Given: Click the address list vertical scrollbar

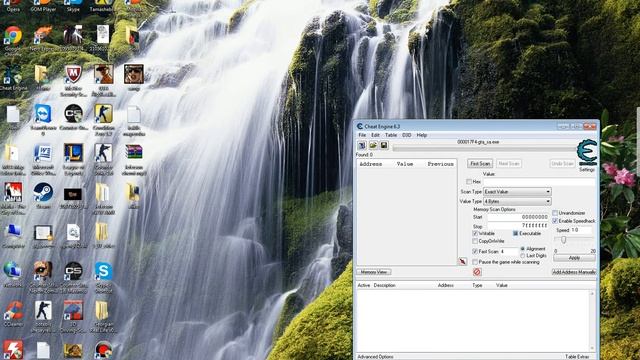Looking at the screenshot, I should [592, 321].
